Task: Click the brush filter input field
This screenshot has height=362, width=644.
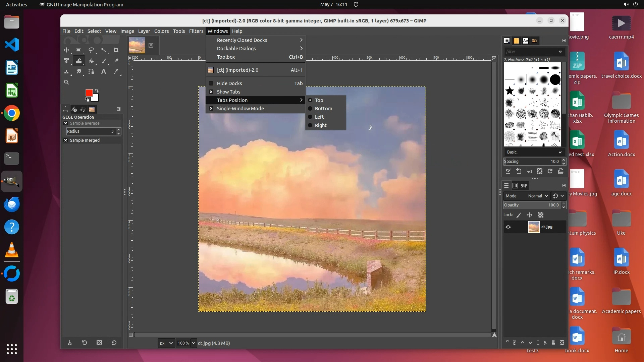Action: tap(531, 52)
